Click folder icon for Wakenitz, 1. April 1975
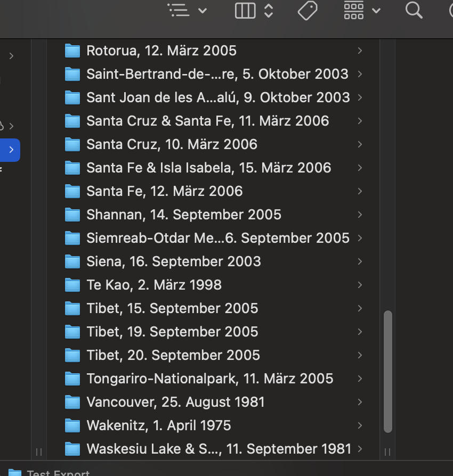Image resolution: width=453 pixels, height=476 pixels. [x=72, y=425]
